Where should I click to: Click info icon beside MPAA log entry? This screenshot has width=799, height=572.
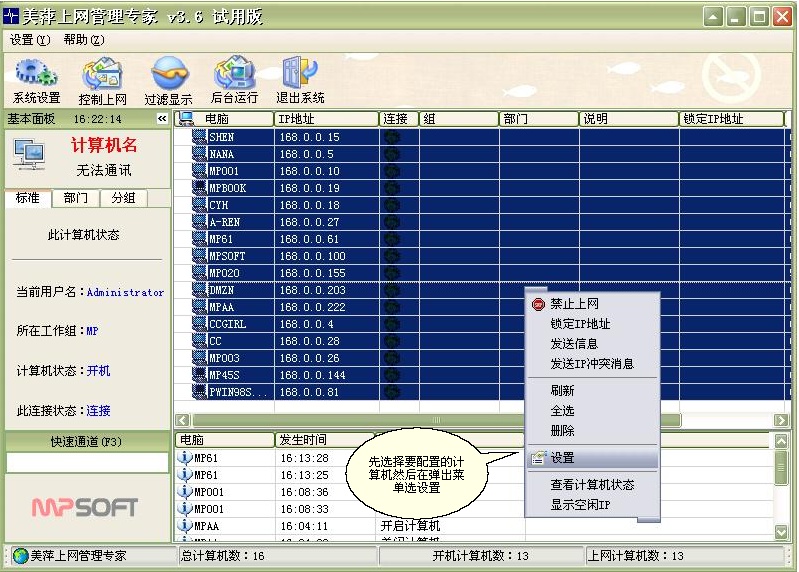(x=184, y=525)
